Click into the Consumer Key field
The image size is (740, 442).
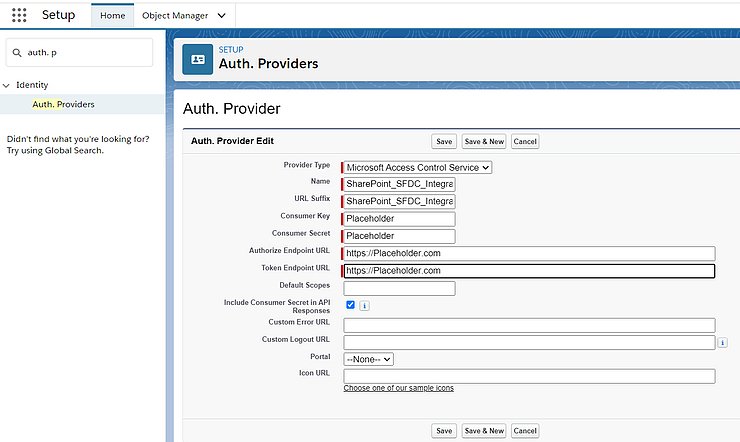(x=399, y=219)
